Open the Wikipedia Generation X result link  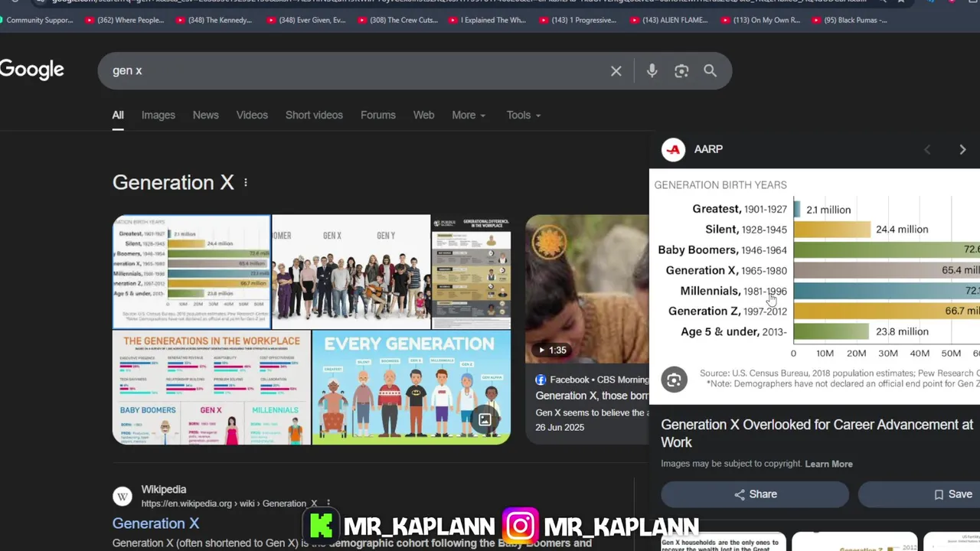tap(155, 523)
